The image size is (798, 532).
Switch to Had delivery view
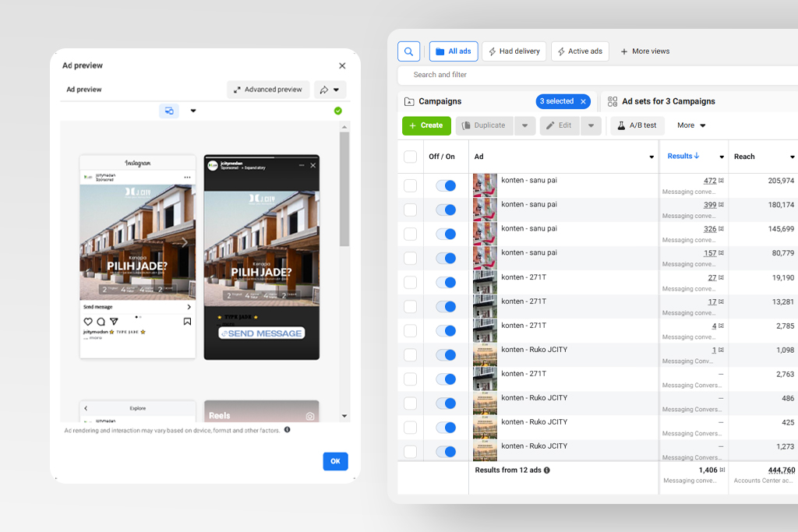click(514, 51)
